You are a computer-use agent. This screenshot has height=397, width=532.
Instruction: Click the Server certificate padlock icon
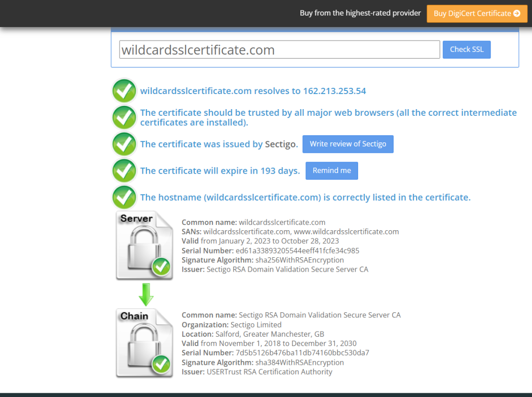tap(144, 245)
